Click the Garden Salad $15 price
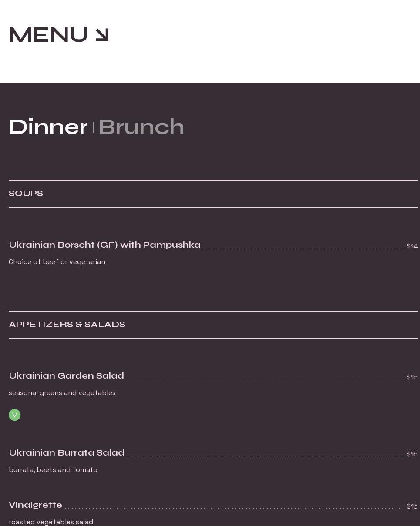420x526 pixels. pos(412,377)
